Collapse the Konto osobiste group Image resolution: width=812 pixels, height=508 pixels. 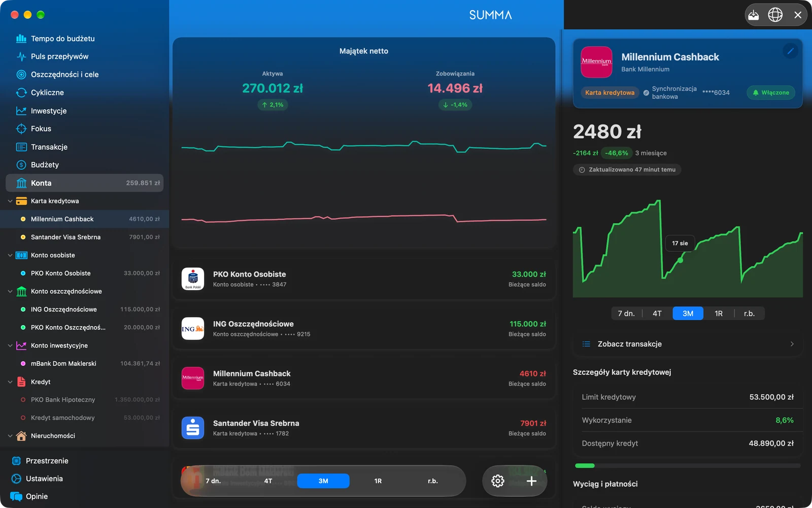pyautogui.click(x=10, y=255)
